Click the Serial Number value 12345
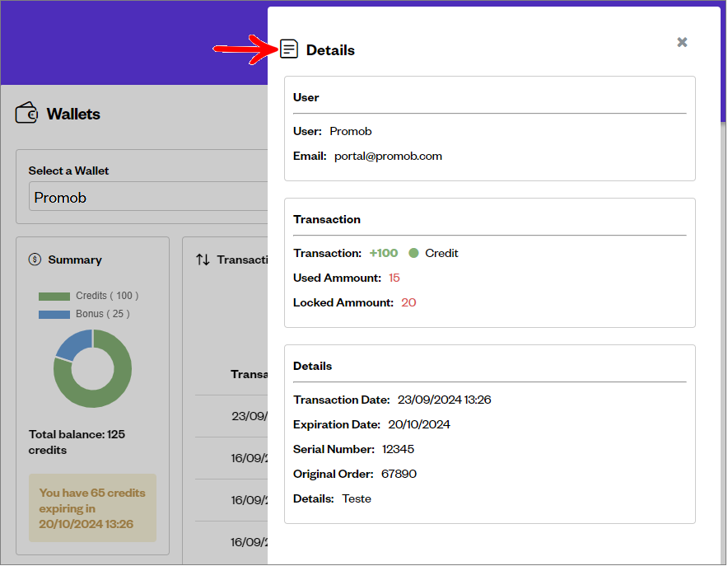 pos(398,449)
